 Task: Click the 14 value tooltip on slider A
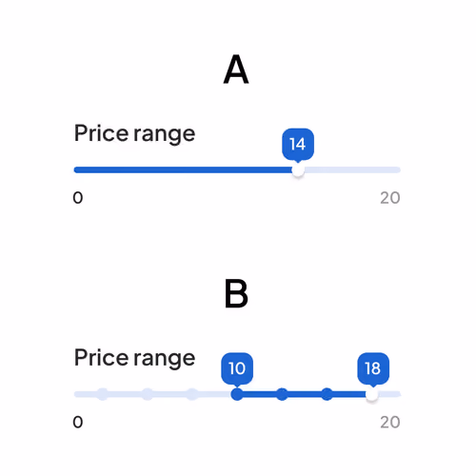click(298, 145)
